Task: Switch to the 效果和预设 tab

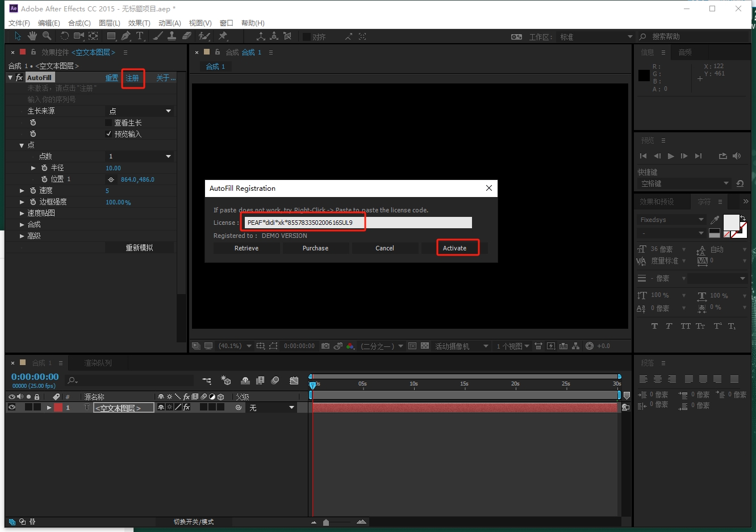Action: (657, 202)
